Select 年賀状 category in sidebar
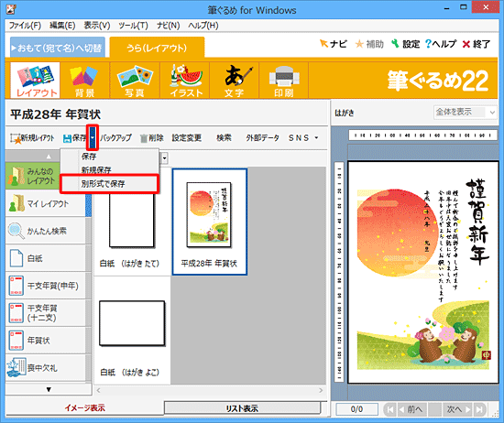Image resolution: width=504 pixels, height=423 pixels. tap(46, 340)
